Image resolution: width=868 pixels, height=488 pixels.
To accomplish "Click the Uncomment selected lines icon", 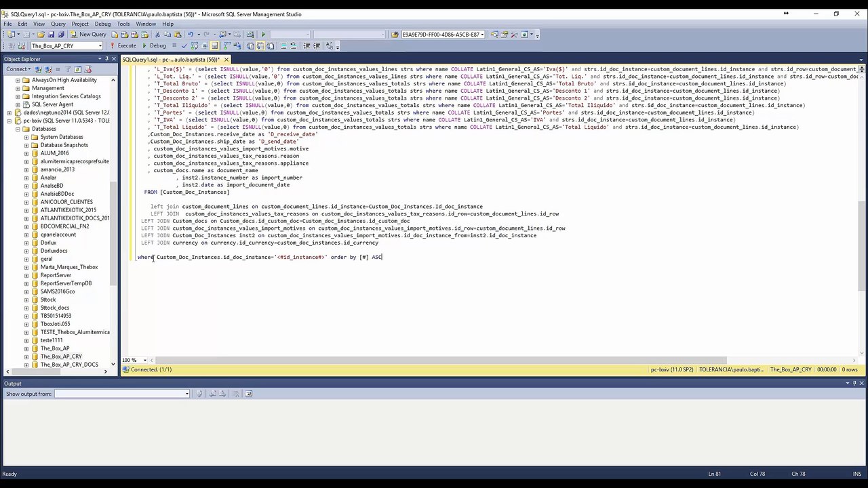I will click(294, 45).
